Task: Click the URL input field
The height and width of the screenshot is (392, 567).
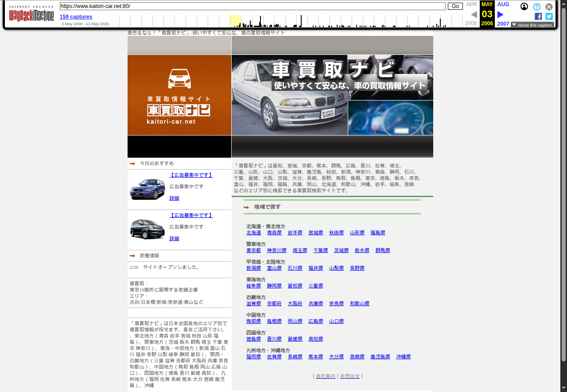Action: coord(252,6)
